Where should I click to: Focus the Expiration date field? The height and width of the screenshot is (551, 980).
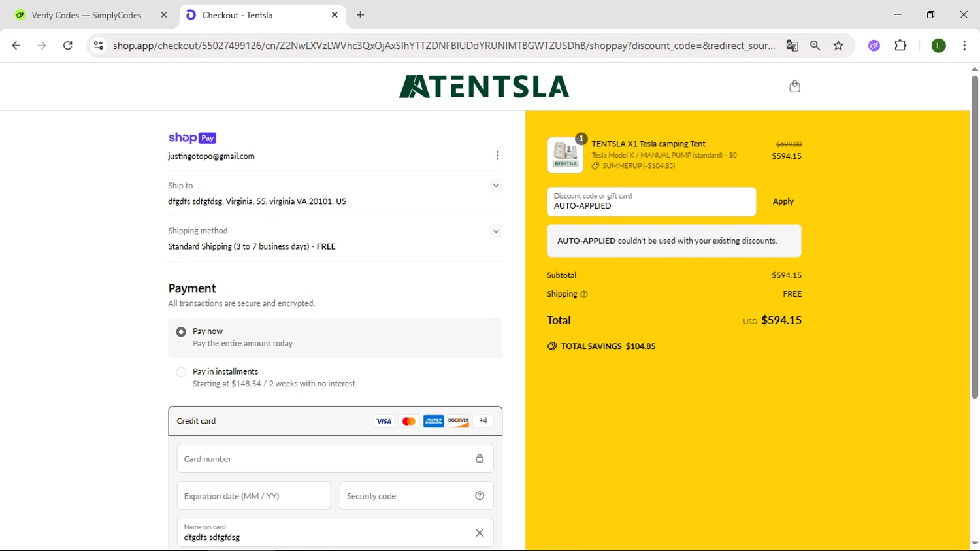click(253, 495)
